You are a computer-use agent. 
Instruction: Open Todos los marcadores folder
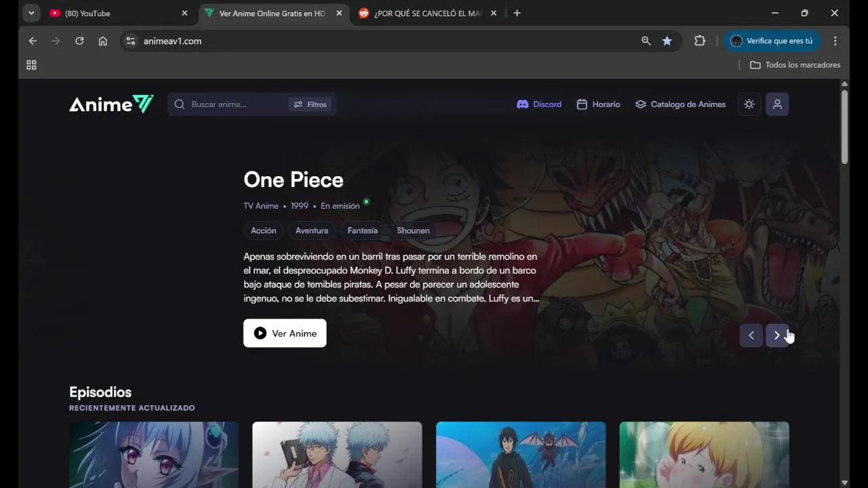(795, 65)
